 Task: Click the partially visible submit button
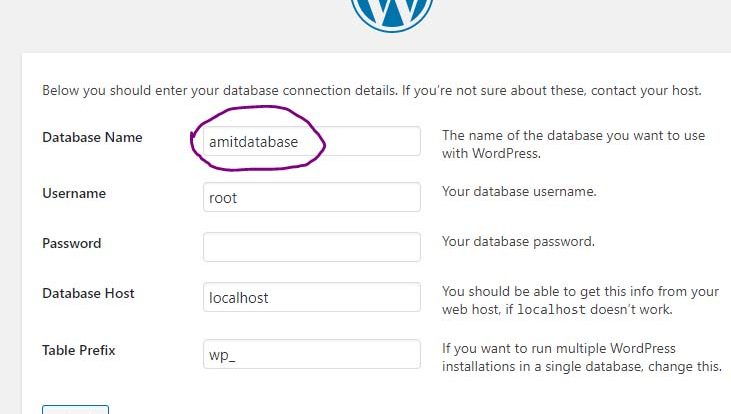click(76, 409)
